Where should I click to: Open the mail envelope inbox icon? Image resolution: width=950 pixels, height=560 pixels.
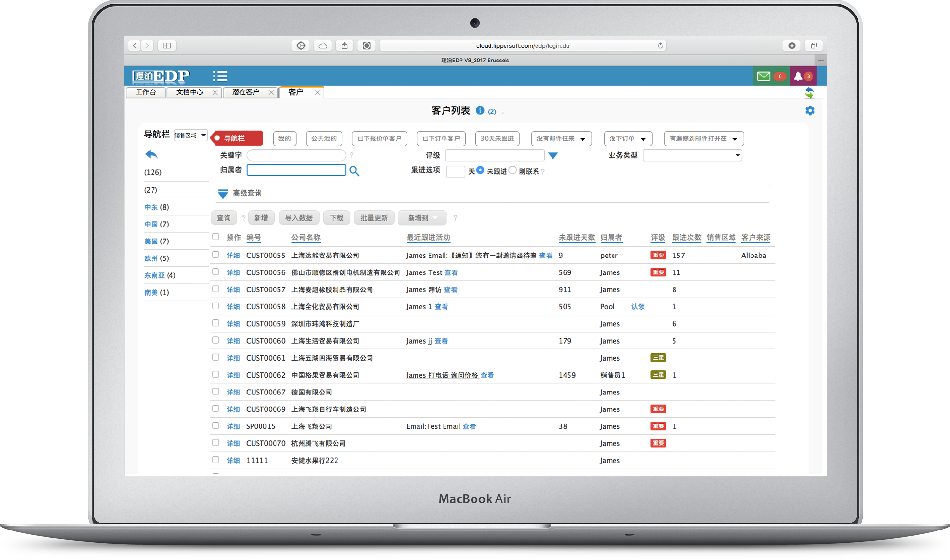764,76
